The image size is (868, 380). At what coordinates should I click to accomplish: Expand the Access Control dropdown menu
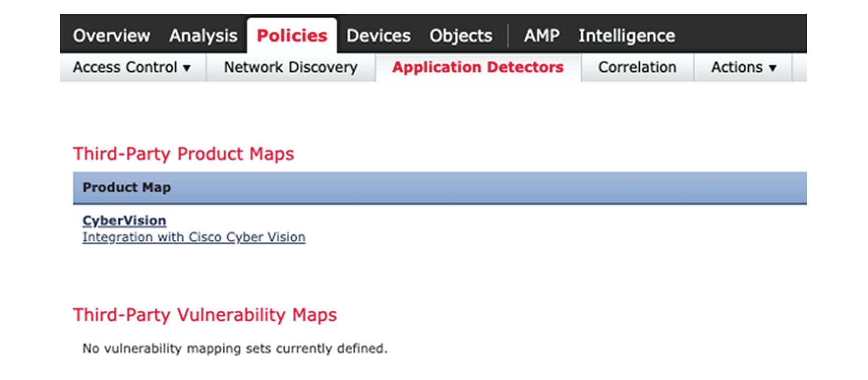click(x=132, y=67)
